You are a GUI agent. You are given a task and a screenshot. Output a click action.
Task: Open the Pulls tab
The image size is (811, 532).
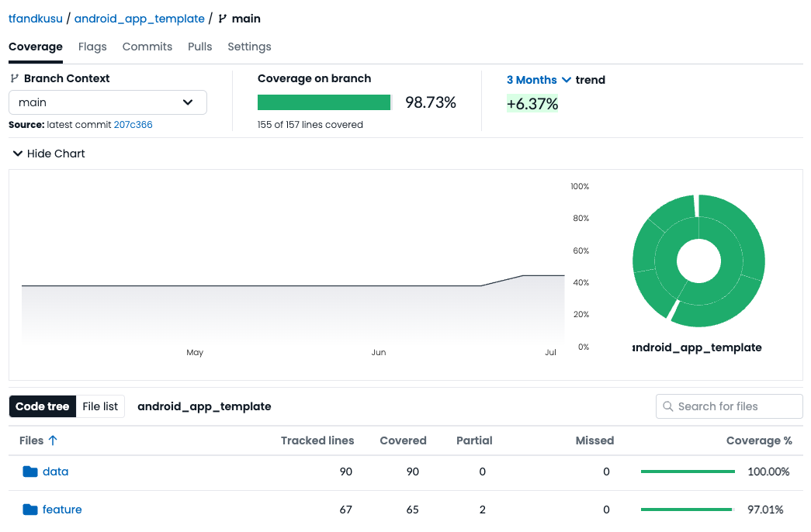[200, 47]
